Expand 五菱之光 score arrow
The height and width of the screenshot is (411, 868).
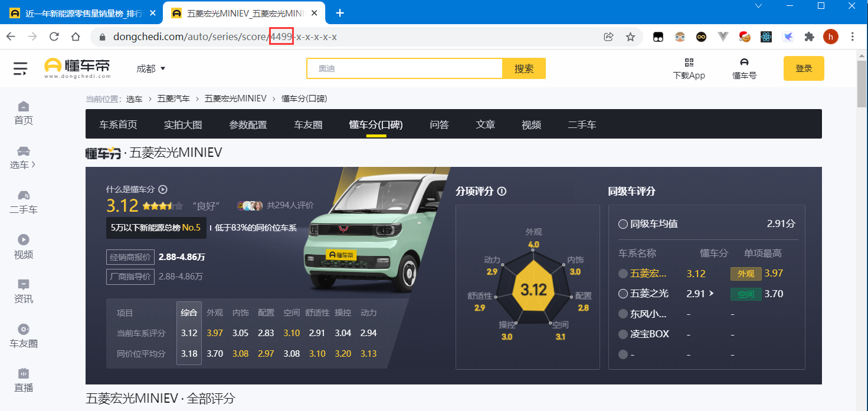tap(711, 294)
